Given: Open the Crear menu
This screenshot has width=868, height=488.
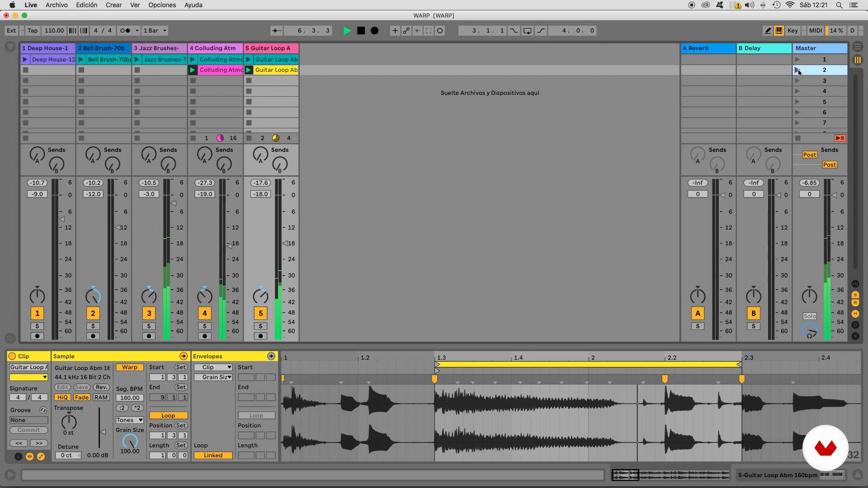Looking at the screenshot, I should (x=113, y=5).
